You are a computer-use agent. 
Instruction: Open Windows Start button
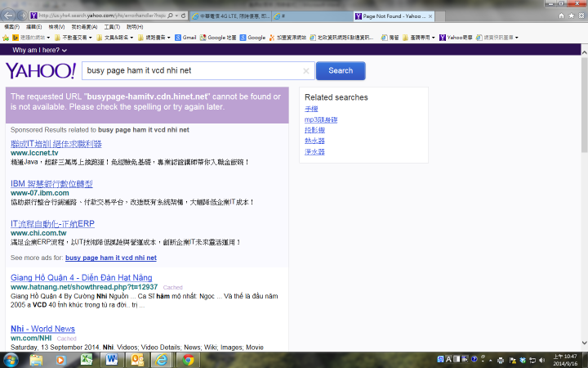11,361
